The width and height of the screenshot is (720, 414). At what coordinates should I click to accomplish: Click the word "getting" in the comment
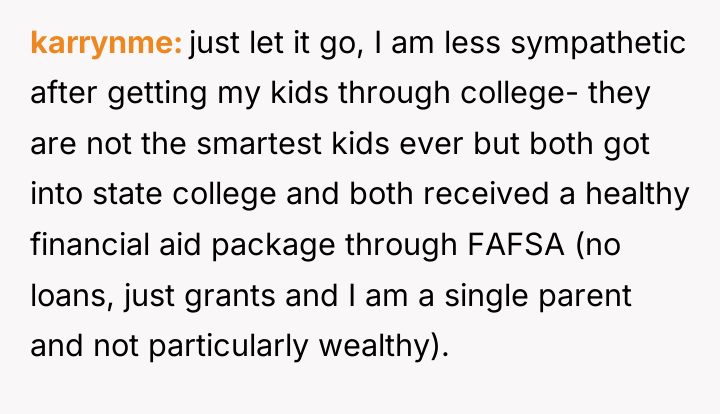(157, 94)
